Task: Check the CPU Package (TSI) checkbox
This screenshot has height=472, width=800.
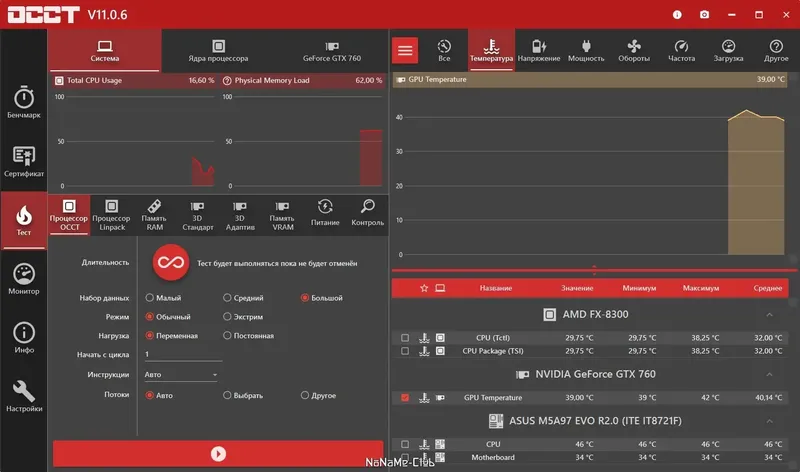Action: [405, 351]
